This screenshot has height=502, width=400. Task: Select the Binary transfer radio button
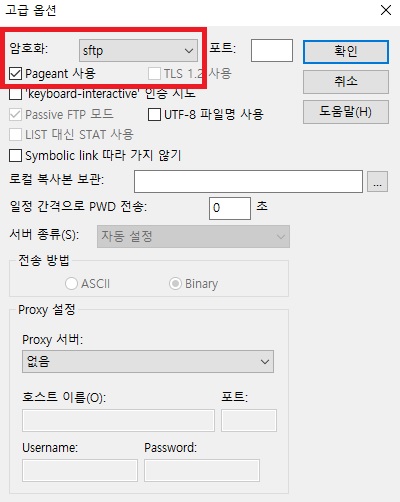175,284
